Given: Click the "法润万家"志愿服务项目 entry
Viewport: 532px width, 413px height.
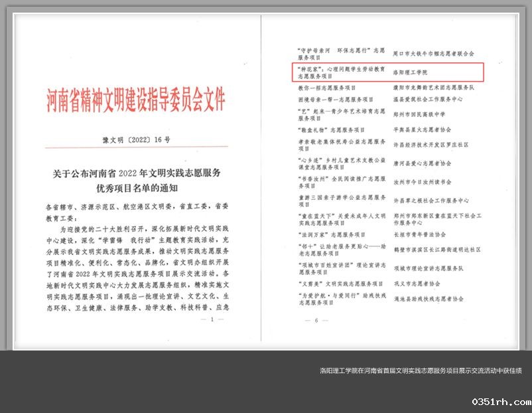Looking at the screenshot, I should [x=332, y=234].
